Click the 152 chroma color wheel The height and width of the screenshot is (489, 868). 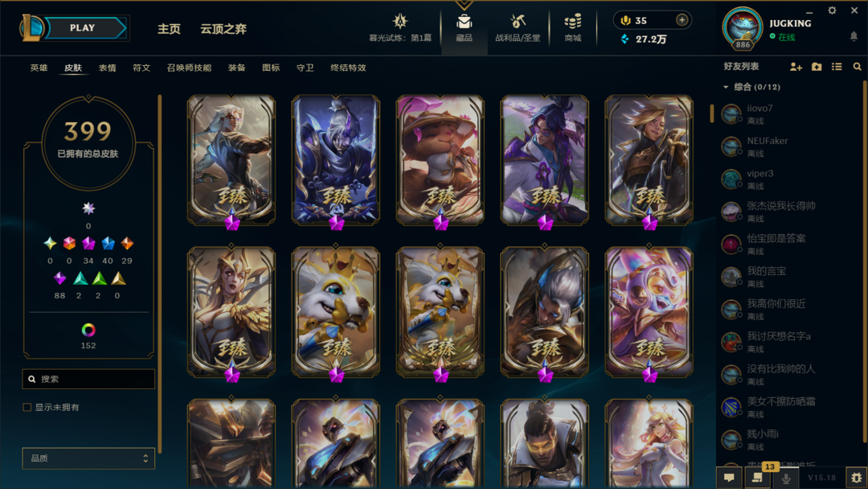coord(88,330)
